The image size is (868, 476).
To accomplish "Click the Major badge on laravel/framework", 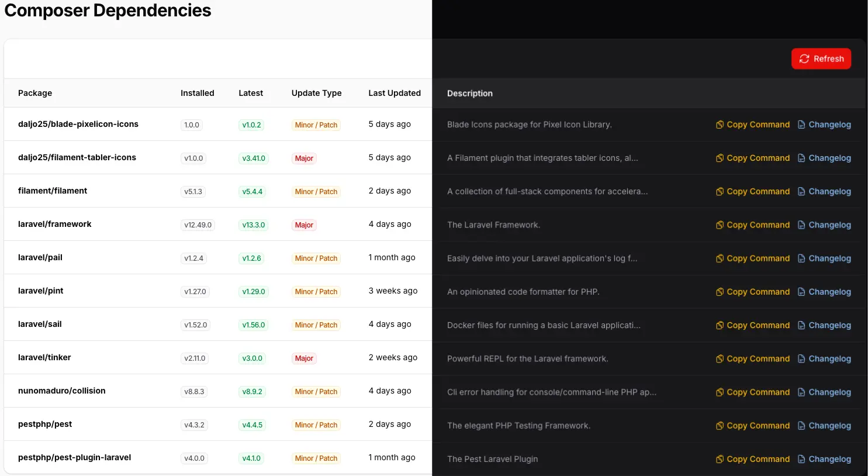I will pos(304,225).
